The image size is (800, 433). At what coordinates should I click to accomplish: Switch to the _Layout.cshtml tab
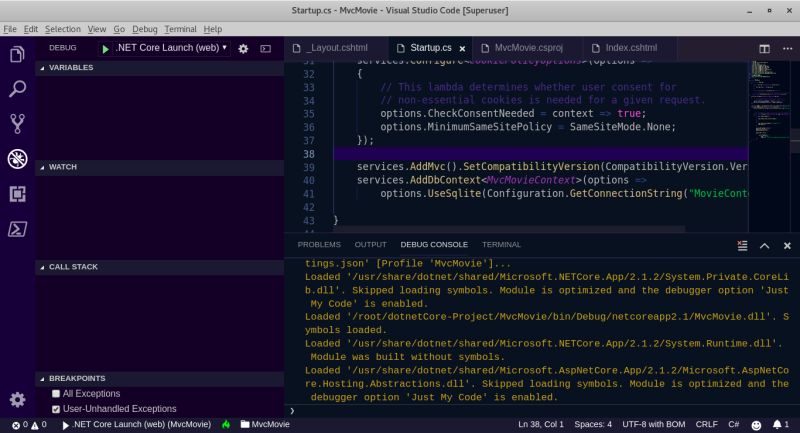(x=337, y=48)
